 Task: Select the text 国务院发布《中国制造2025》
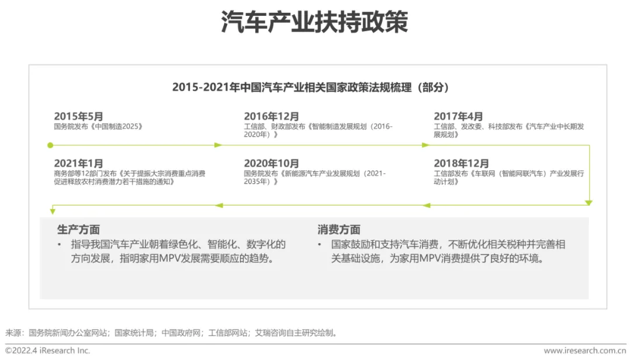pos(98,127)
